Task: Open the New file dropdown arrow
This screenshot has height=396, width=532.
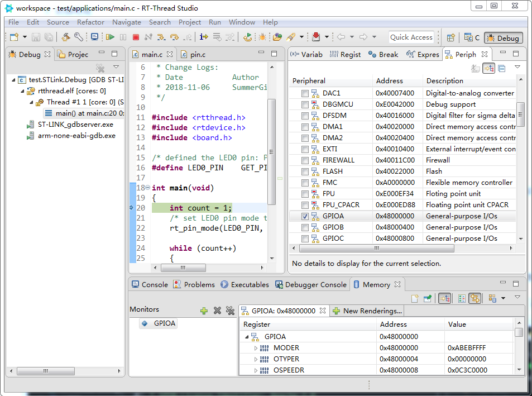Action: click(x=25, y=37)
